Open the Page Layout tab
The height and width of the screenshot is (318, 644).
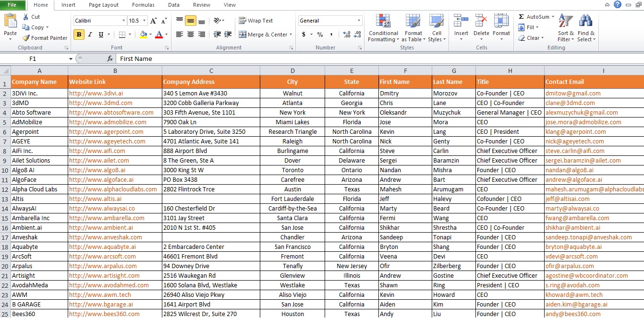(104, 5)
